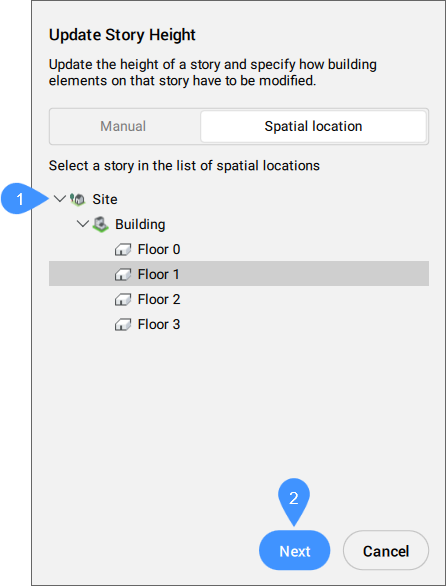The width and height of the screenshot is (446, 586).
Task: Select the Site label in the tree
Action: [105, 199]
